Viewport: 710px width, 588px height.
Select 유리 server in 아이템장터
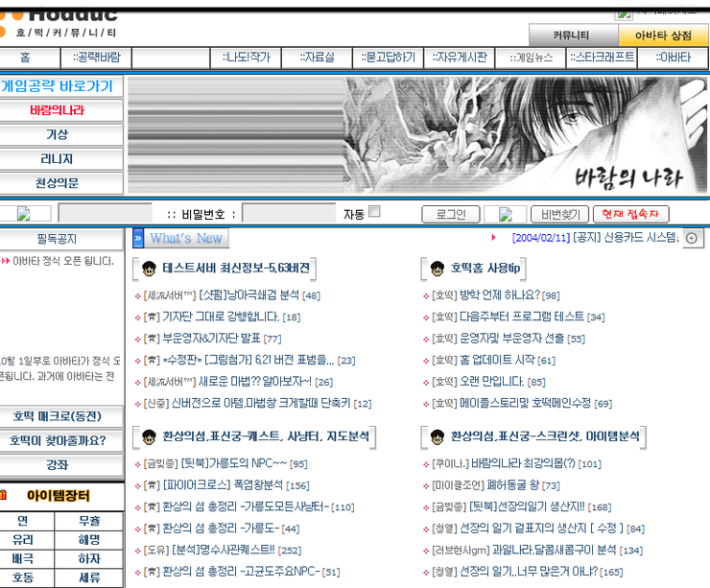pos(23,540)
